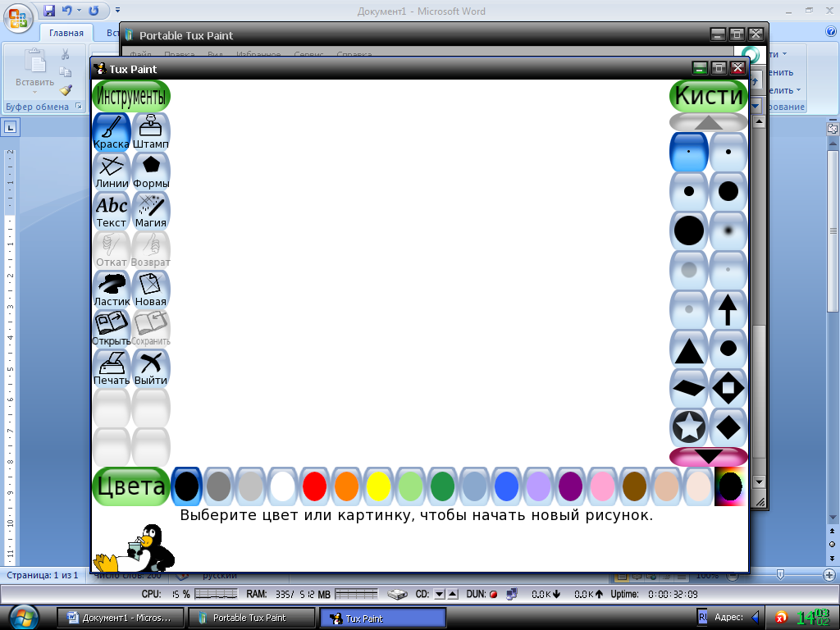Screen dimensions: 840x630
Task: Select the Ластик eraser tool
Action: (112, 290)
